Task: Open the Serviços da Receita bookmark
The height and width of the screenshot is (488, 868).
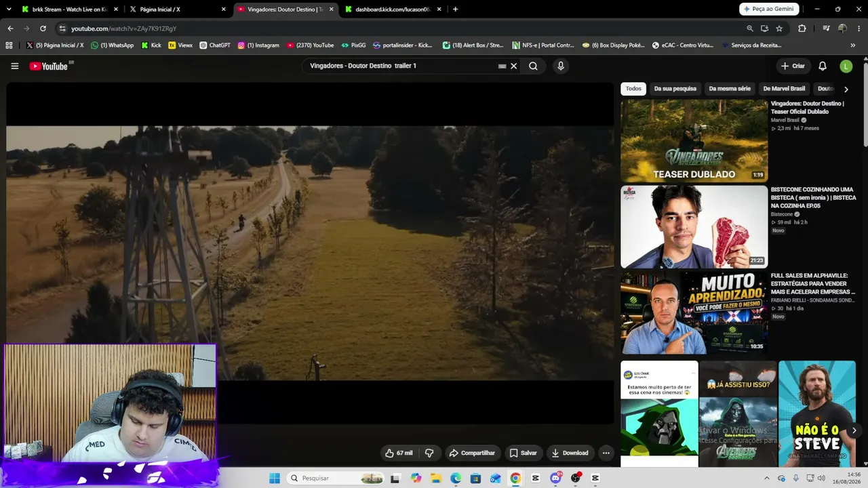Action: point(752,45)
